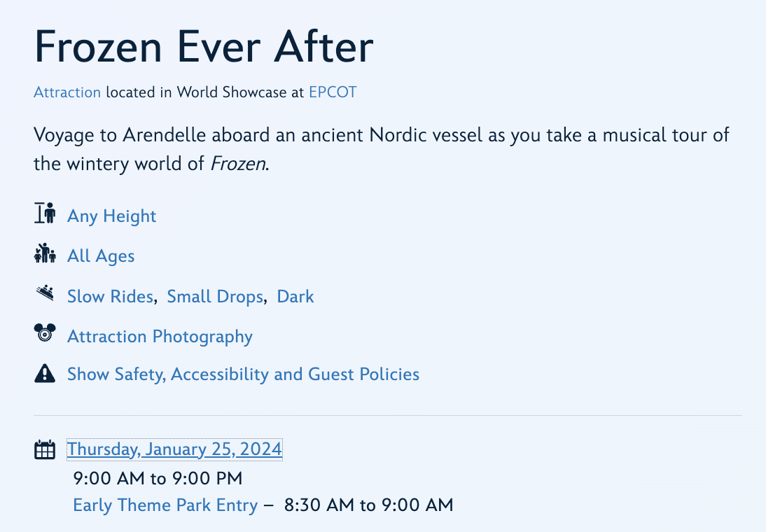The image size is (766, 532).
Task: Click the family All Ages icon
Action: [x=44, y=254]
